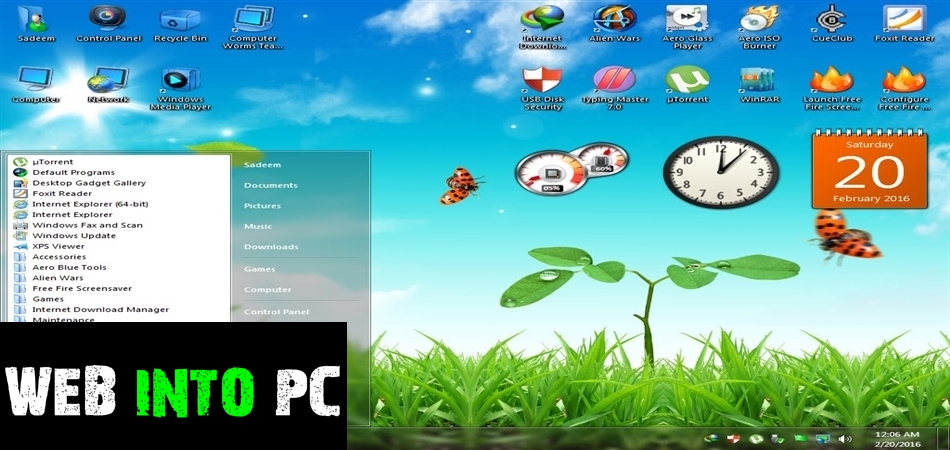
Task: Click the volume speaker tray icon
Action: [844, 438]
